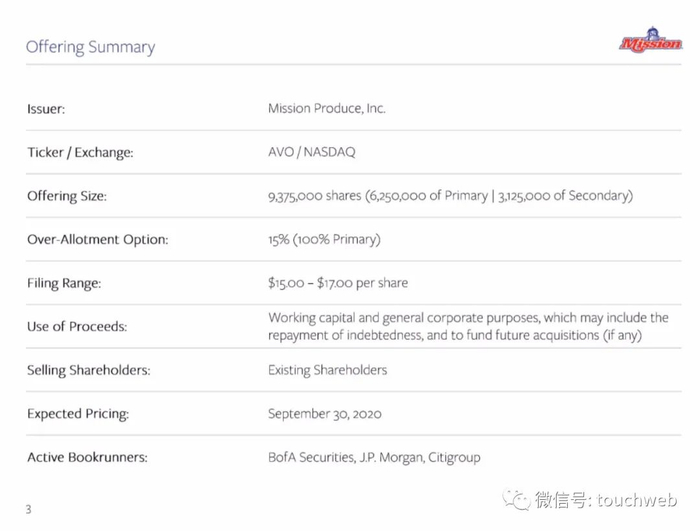Select the "Selling Shareholders:" label
The image size is (700, 531).
pyautogui.click(x=88, y=370)
